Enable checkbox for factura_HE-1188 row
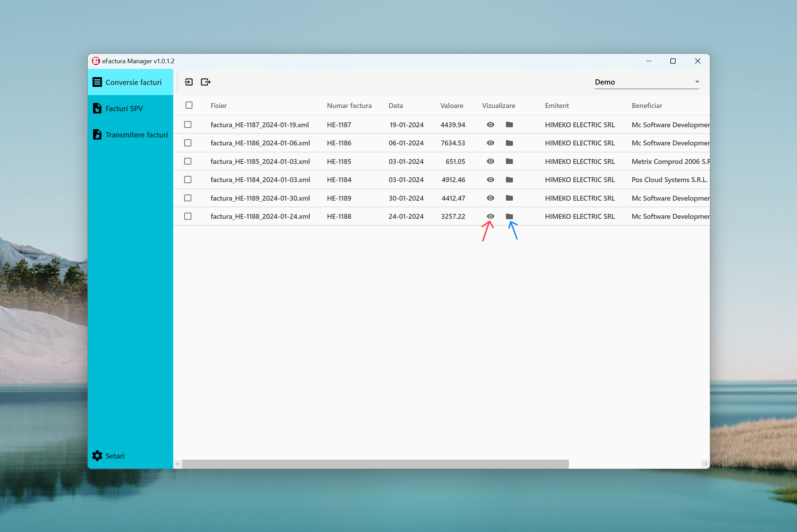 click(188, 216)
